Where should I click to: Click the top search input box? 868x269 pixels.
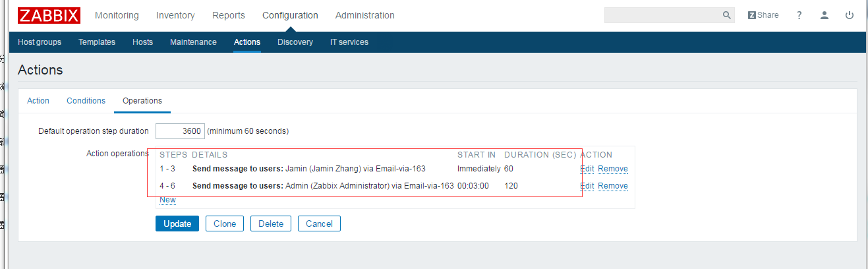(662, 15)
